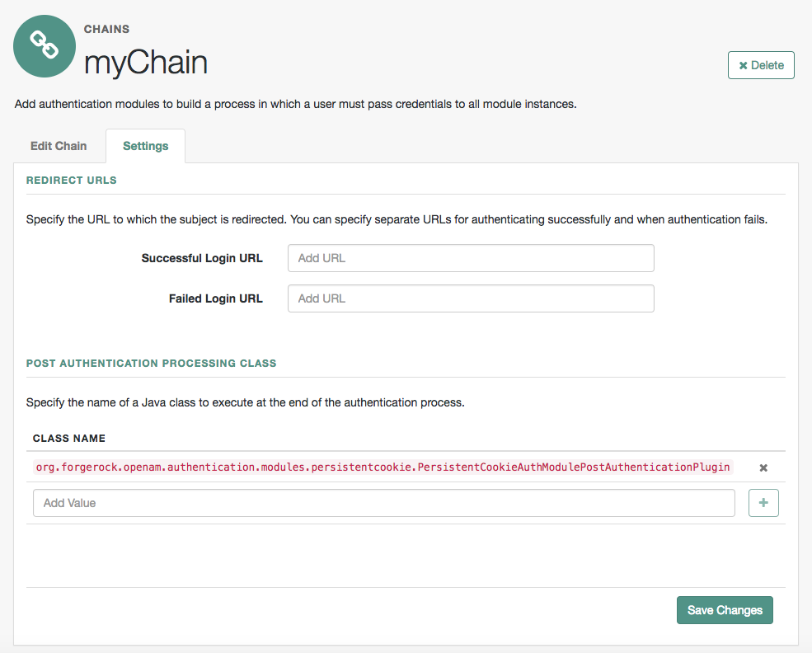The image size is (812, 653).
Task: Click the Java class instruction text
Action: tap(246, 403)
